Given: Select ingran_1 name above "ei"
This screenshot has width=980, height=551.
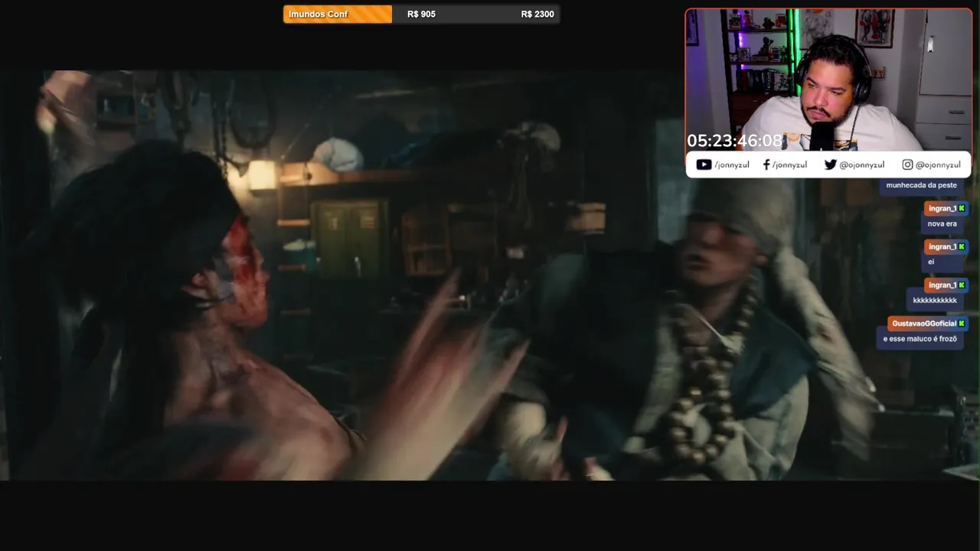Looking at the screenshot, I should pos(942,247).
